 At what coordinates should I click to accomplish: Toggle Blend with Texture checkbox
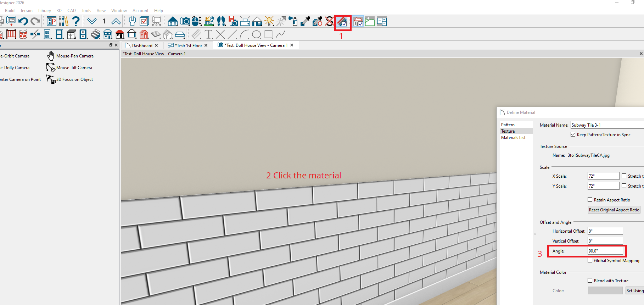click(590, 281)
